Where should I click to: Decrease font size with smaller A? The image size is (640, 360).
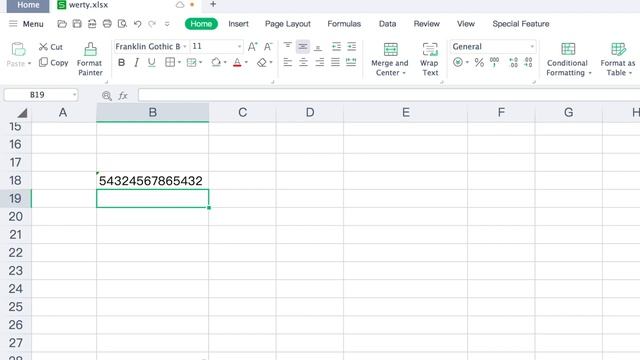pos(268,47)
